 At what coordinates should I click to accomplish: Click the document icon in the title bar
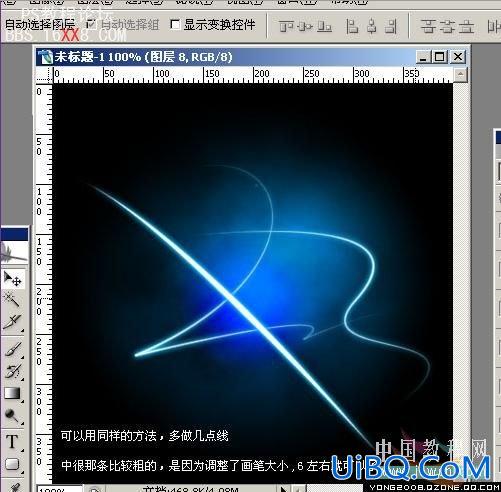click(x=45, y=57)
